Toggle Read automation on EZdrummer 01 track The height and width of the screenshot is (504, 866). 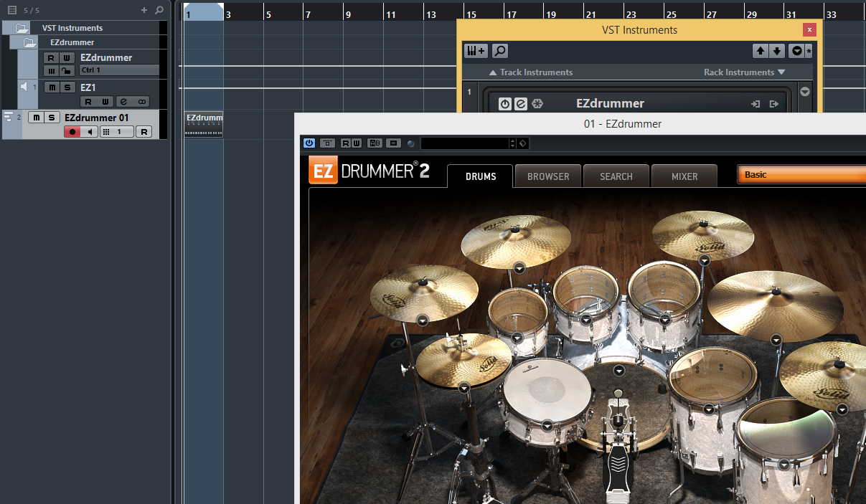143,132
